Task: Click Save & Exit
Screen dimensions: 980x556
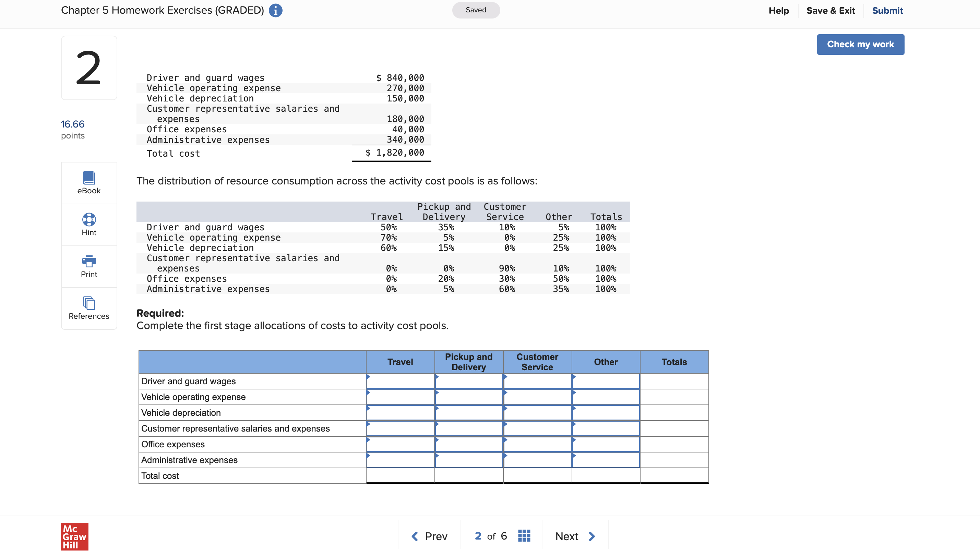Action: pos(831,10)
